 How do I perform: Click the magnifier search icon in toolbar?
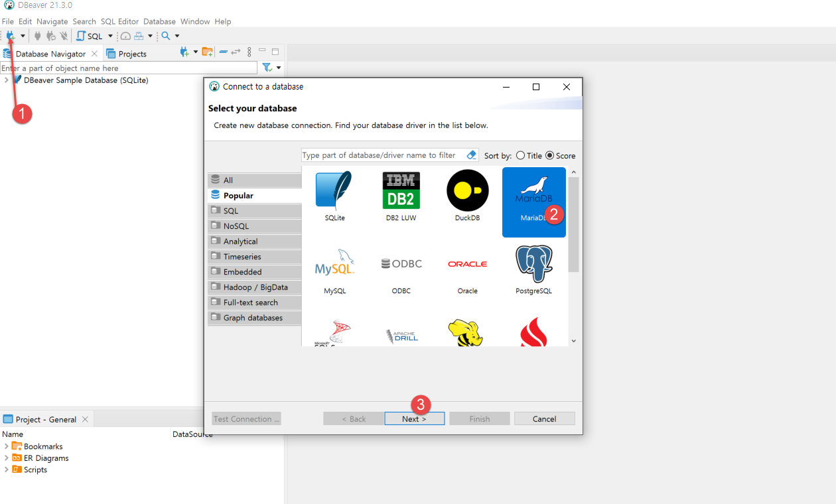166,36
